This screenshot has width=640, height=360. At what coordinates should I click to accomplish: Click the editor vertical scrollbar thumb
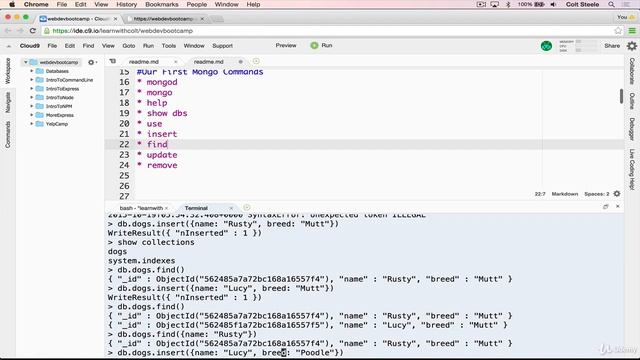[621, 96]
